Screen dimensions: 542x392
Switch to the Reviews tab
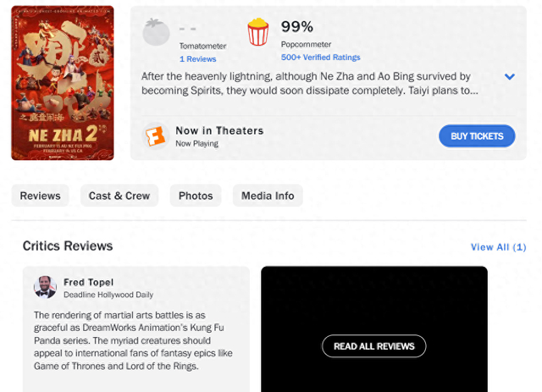(41, 196)
